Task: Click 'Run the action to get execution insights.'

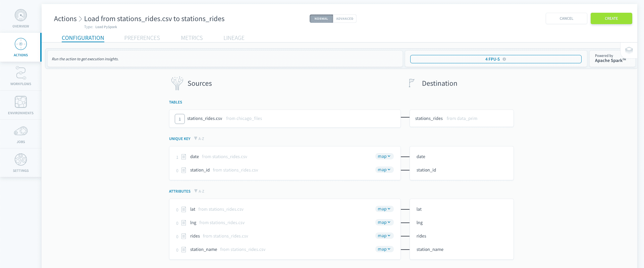Action: 85,59
